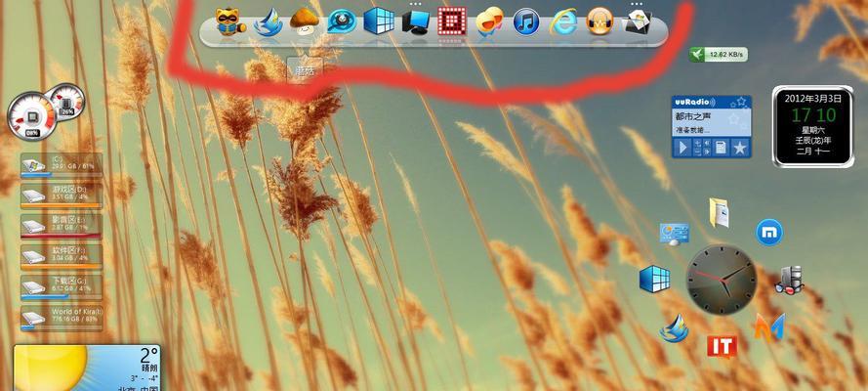Open the red IT icon

pos(722,347)
